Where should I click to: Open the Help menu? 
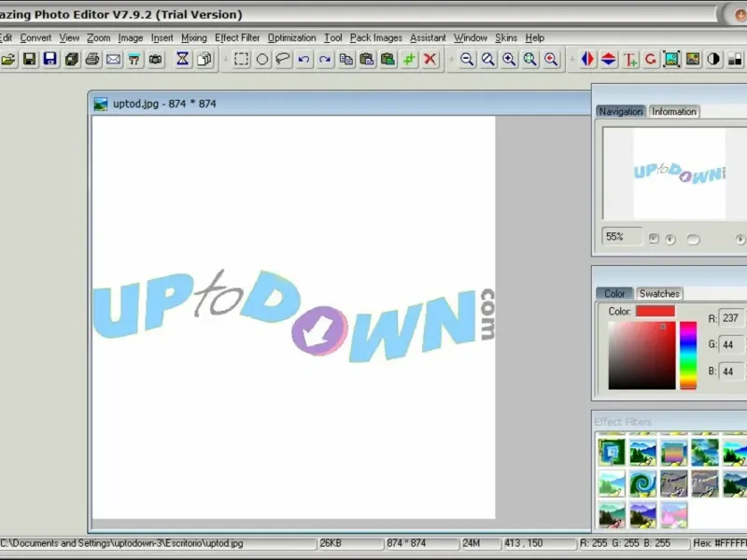534,38
